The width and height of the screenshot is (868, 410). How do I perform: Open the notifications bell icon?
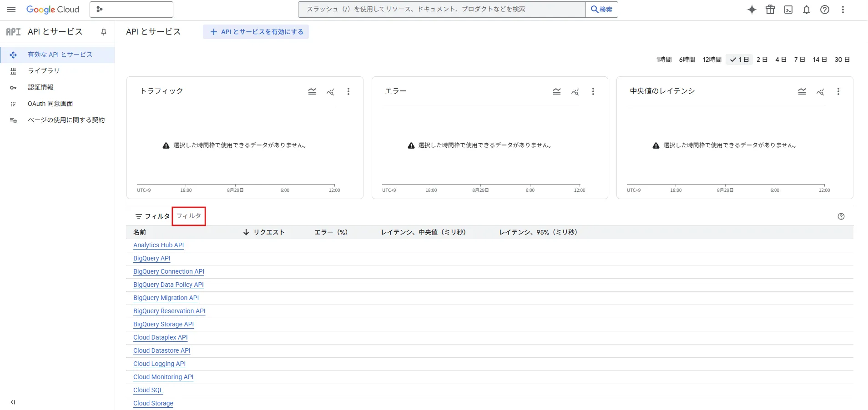(x=807, y=10)
